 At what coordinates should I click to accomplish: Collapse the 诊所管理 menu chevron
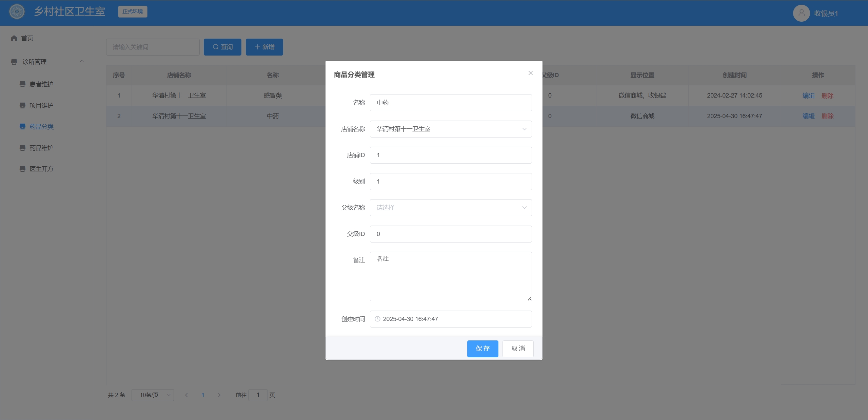tap(82, 61)
